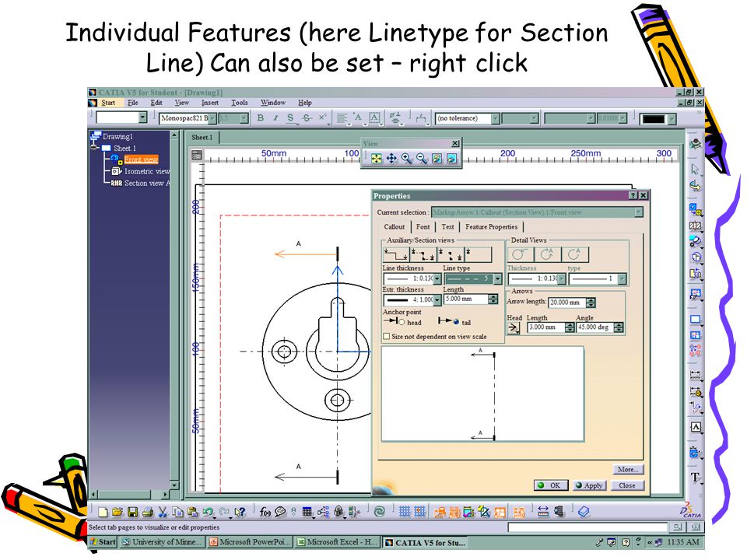
Task: Open the Tools menu
Action: click(239, 103)
